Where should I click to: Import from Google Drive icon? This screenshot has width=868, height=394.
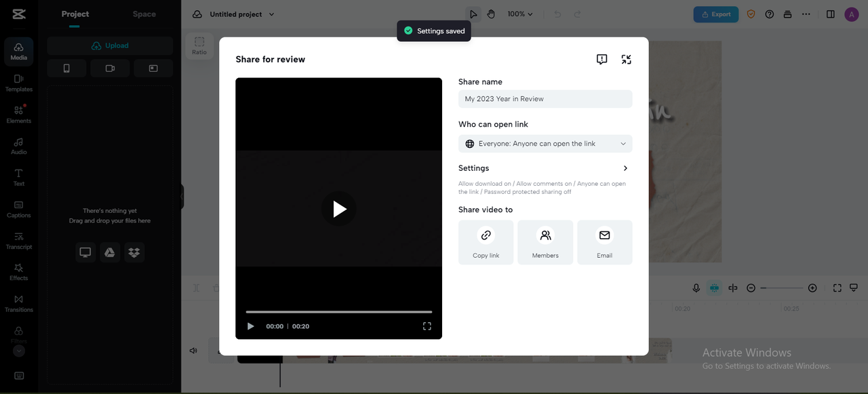tap(110, 252)
